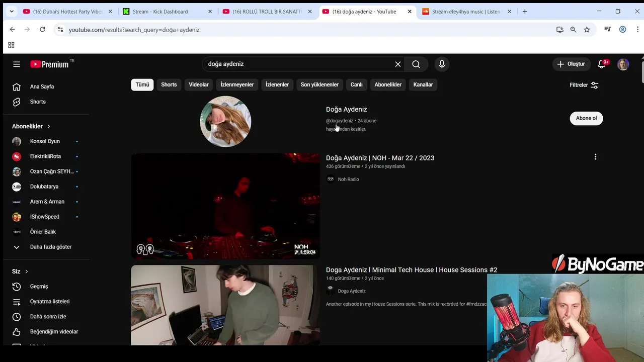Switch to ROLLÜ TROLL BIR SANATTI tab
The width and height of the screenshot is (644, 362).
click(x=268, y=12)
